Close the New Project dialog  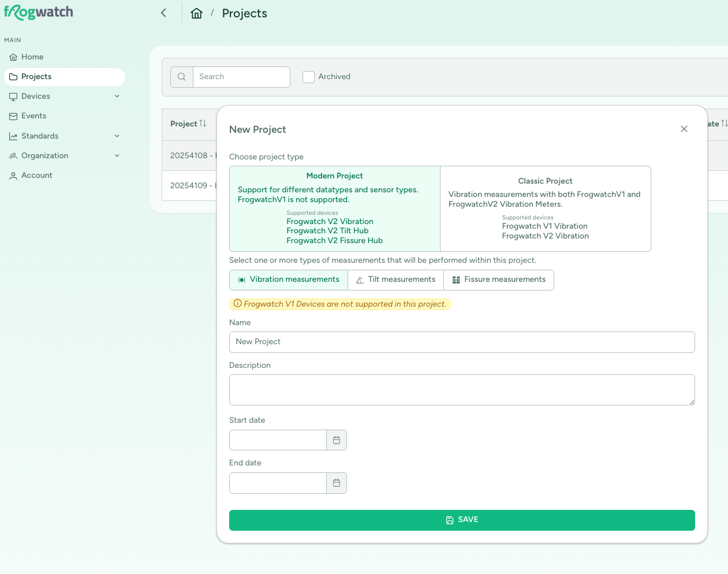pos(684,129)
